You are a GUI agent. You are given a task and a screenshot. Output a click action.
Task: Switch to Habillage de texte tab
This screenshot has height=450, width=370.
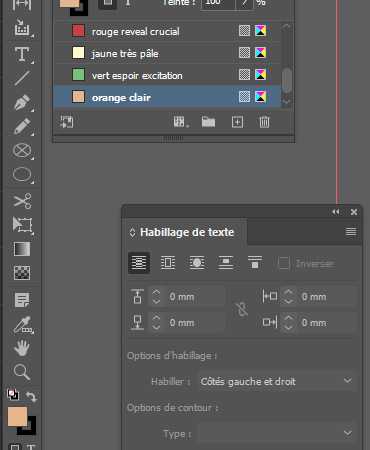point(187,232)
